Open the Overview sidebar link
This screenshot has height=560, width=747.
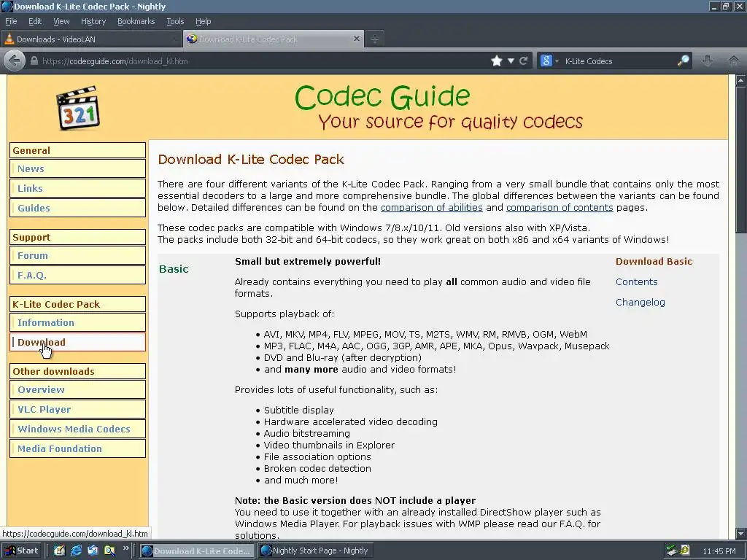77,389
